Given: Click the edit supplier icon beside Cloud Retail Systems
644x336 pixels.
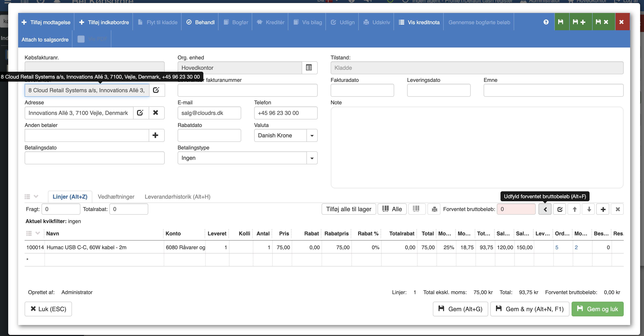Looking at the screenshot, I should coord(156,90).
